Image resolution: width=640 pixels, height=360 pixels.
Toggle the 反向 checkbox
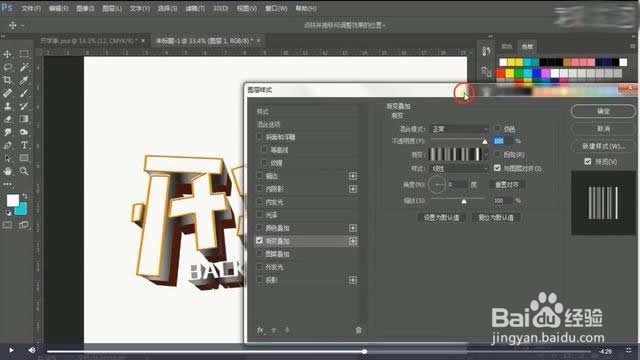497,155
